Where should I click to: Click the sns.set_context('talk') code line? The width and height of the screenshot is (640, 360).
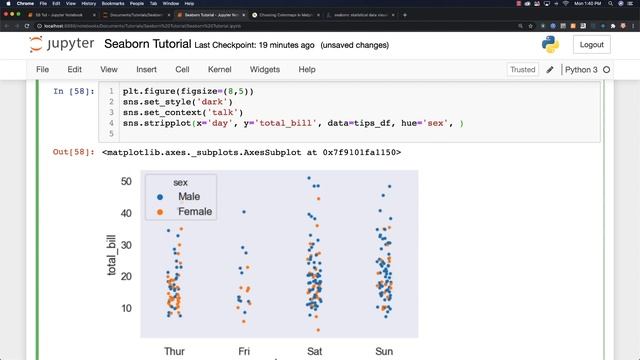coord(182,113)
